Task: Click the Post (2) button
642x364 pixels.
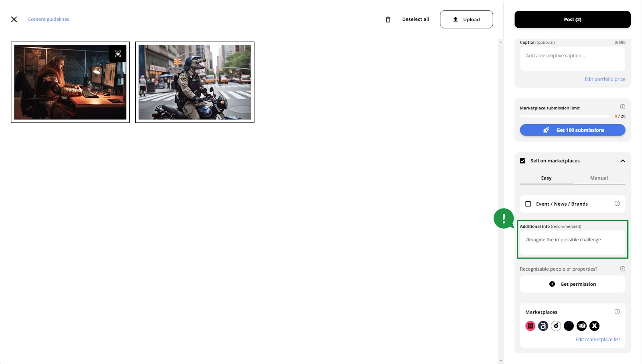Action: (x=573, y=19)
